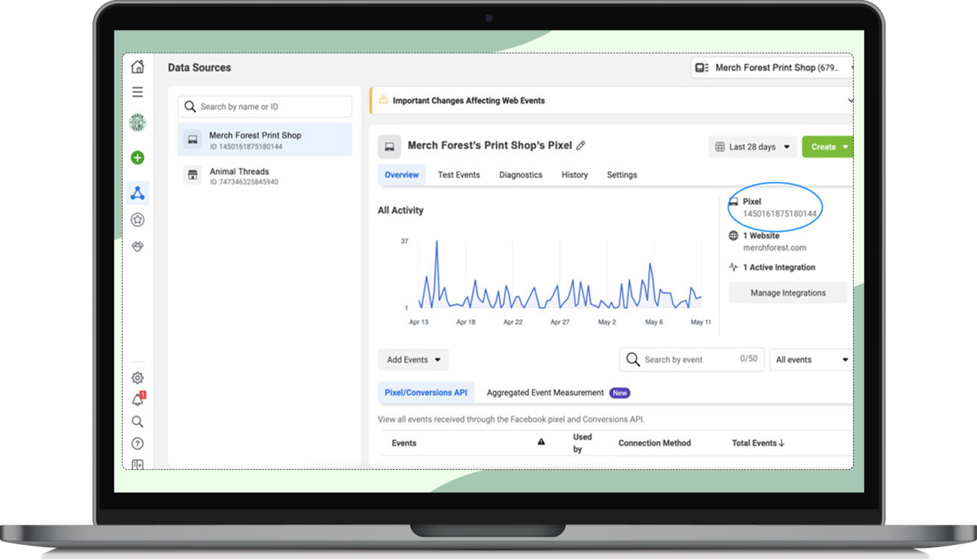This screenshot has width=977, height=560.
Task: Open the help question mark icon
Action: [x=138, y=443]
